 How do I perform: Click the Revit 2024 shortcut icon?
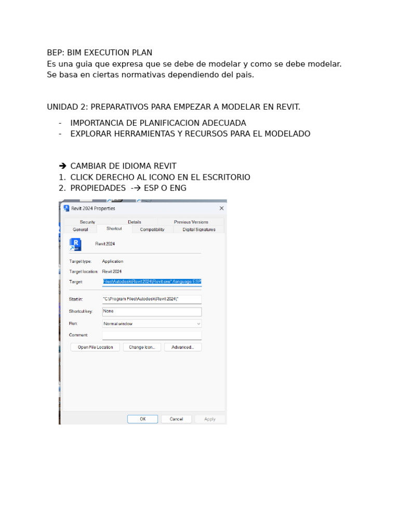[75, 244]
